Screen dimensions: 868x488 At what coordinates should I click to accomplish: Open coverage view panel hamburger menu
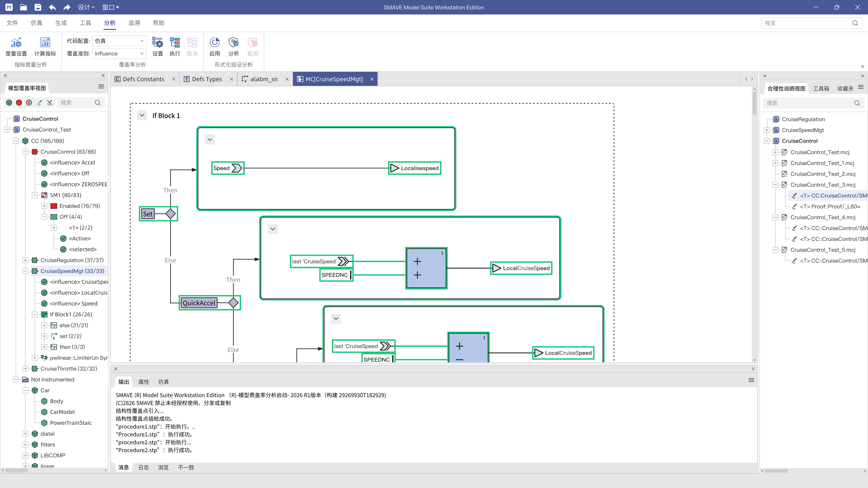(101, 87)
